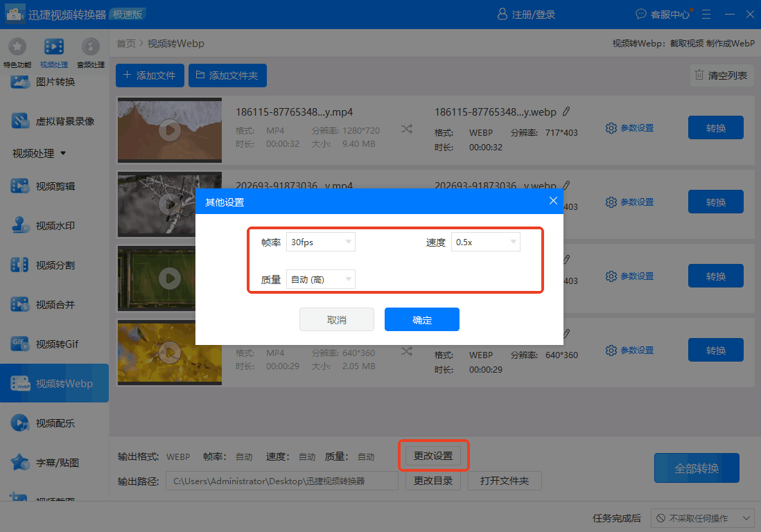The height and width of the screenshot is (532, 761).
Task: Open the 不采取任何操作 task completion dropdown
Action: click(x=702, y=517)
